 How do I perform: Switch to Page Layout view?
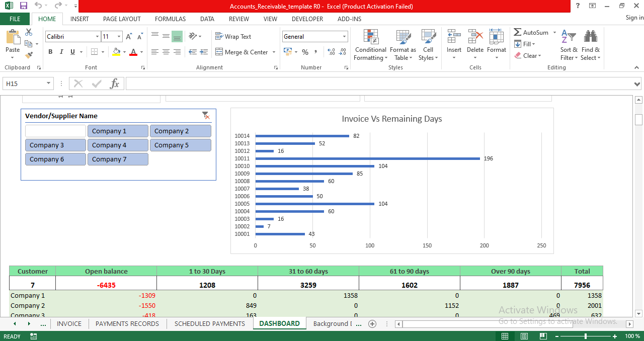(524, 336)
